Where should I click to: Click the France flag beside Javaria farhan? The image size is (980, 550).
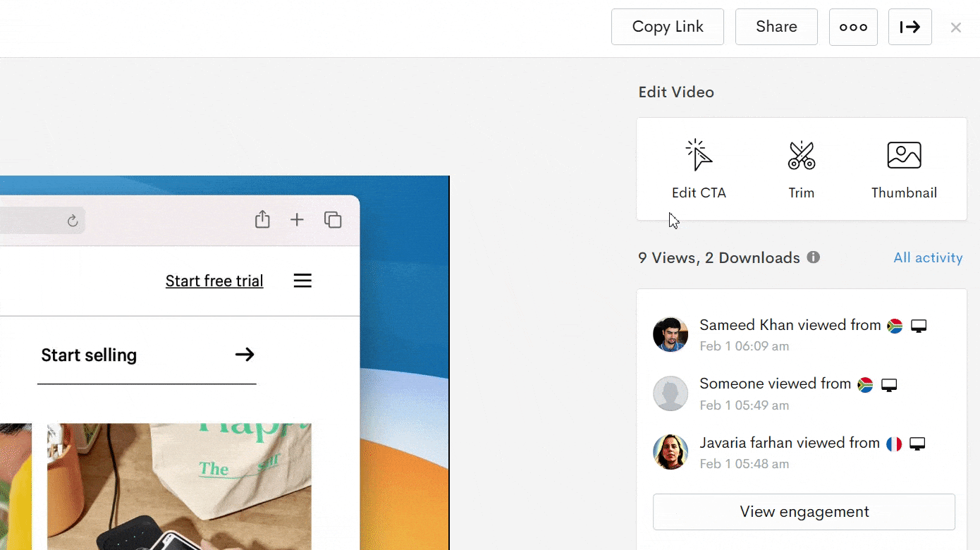pyautogui.click(x=894, y=443)
